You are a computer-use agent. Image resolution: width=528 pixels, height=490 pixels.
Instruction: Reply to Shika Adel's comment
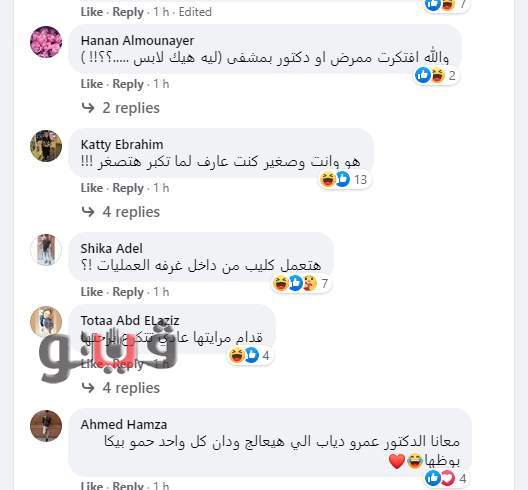pyautogui.click(x=128, y=292)
